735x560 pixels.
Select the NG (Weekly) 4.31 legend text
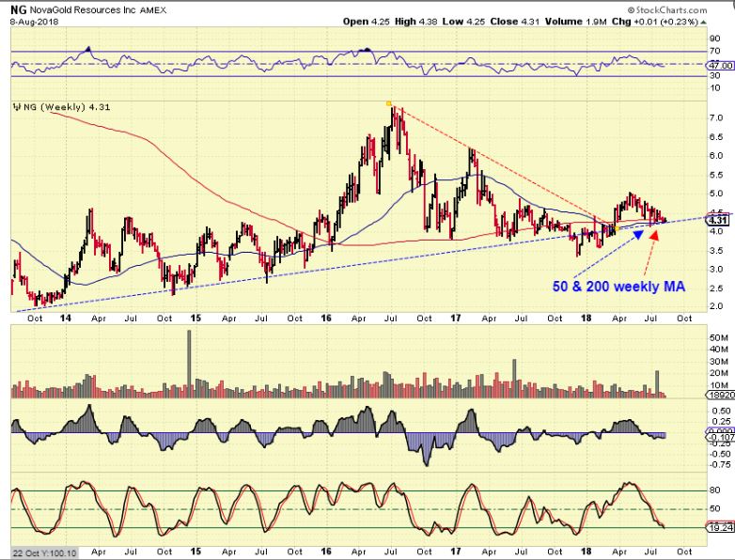[67, 107]
